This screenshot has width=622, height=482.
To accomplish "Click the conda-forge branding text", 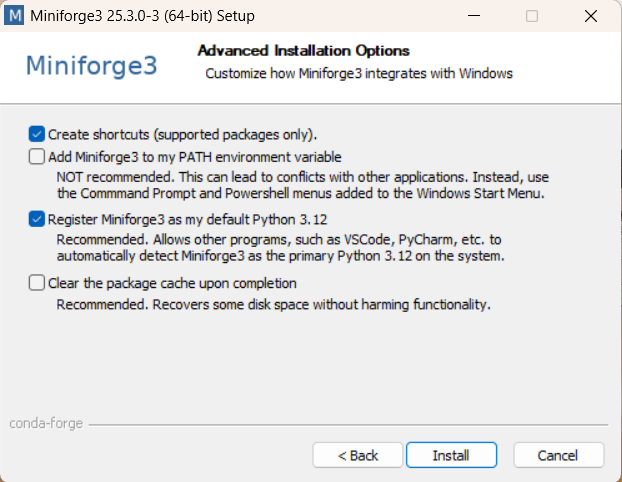I will 46,424.
